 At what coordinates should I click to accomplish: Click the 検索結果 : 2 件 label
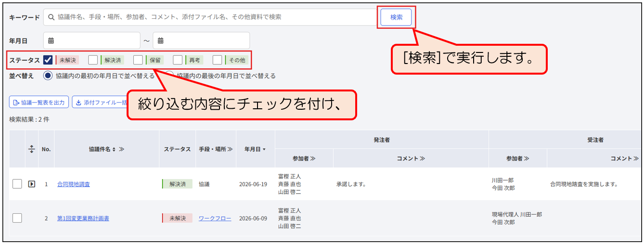(x=29, y=119)
